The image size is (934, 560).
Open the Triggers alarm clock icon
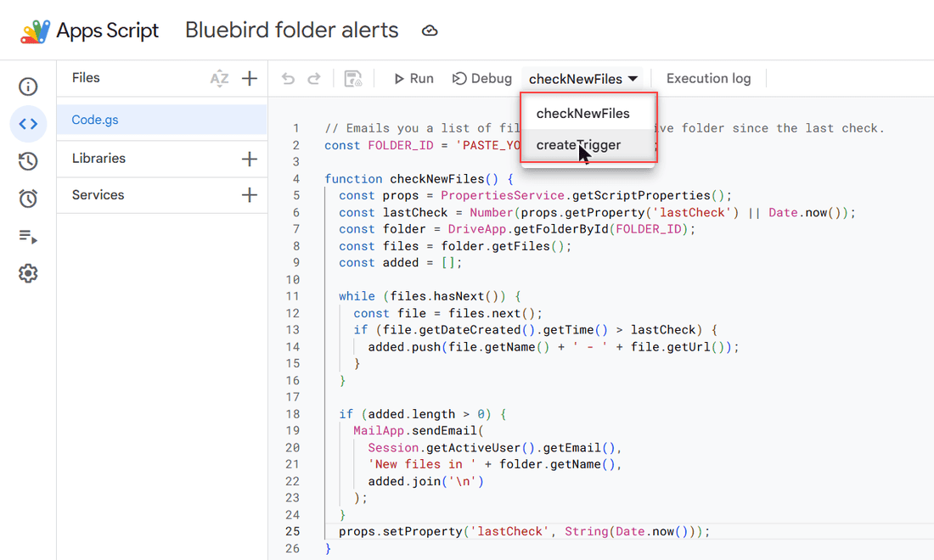point(28,199)
